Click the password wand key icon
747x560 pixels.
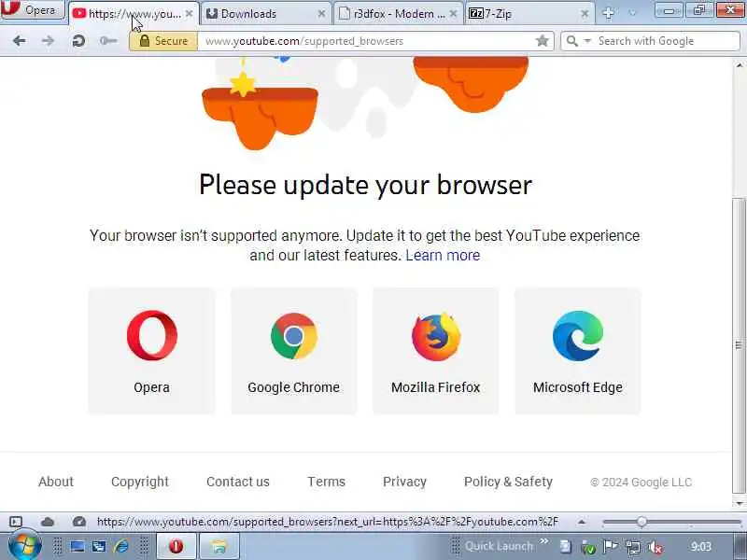pos(108,41)
